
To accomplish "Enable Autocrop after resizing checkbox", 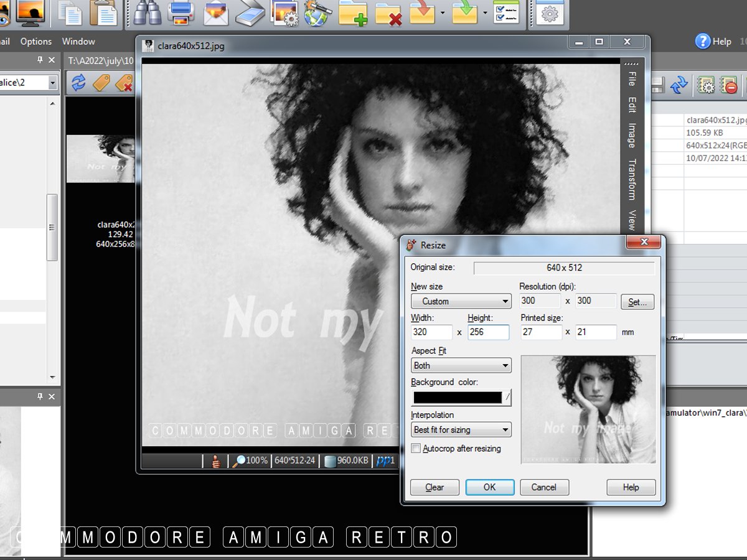I will tap(415, 448).
